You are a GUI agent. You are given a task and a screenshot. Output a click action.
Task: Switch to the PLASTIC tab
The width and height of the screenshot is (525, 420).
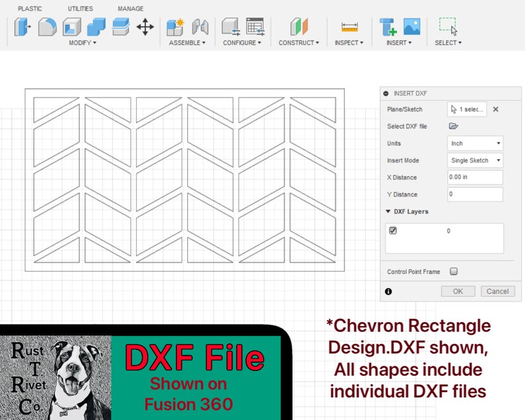[x=30, y=9]
